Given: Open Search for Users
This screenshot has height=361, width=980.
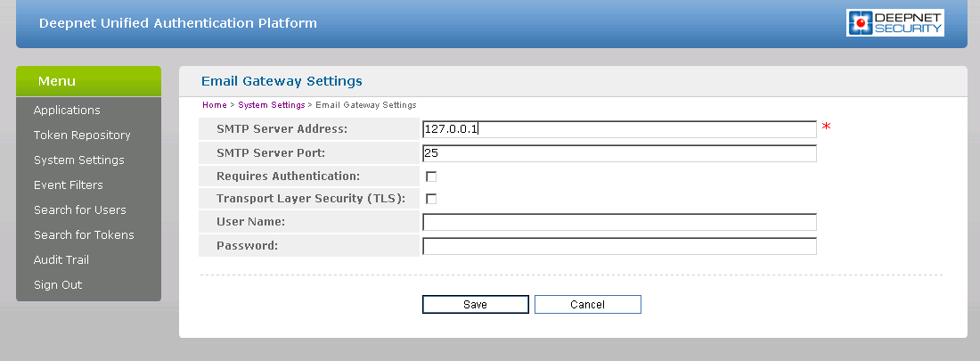Looking at the screenshot, I should coord(80,210).
